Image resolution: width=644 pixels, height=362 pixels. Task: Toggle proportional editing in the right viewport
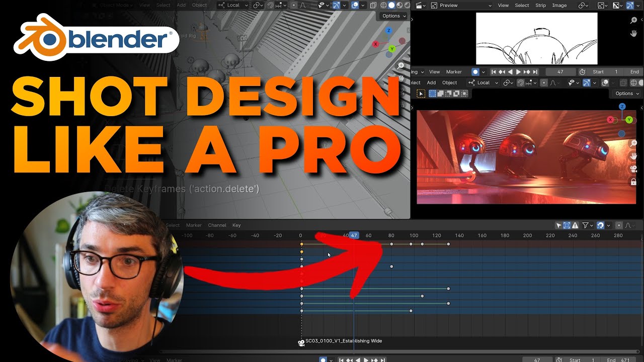pyautogui.click(x=544, y=82)
